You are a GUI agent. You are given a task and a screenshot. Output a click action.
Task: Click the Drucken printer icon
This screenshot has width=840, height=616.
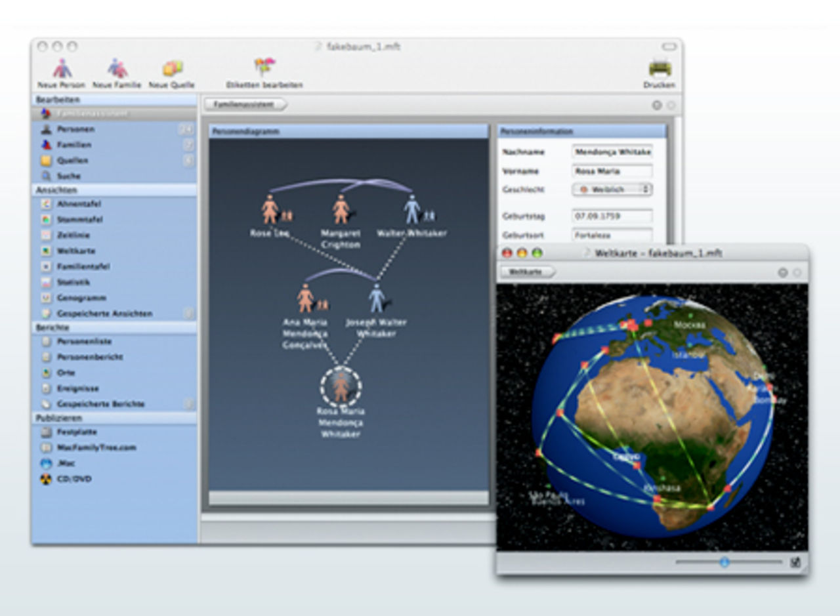pyautogui.click(x=659, y=69)
